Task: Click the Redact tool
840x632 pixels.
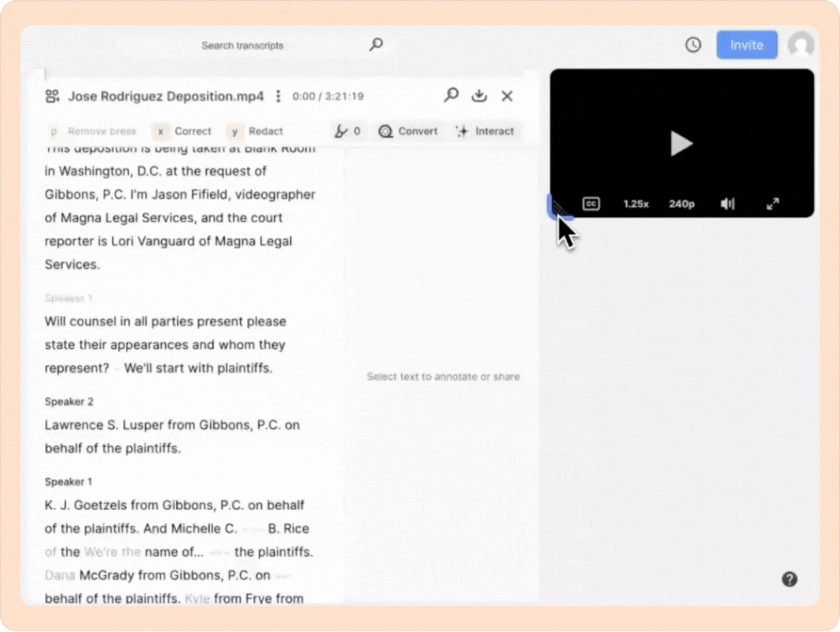Action: (255, 131)
